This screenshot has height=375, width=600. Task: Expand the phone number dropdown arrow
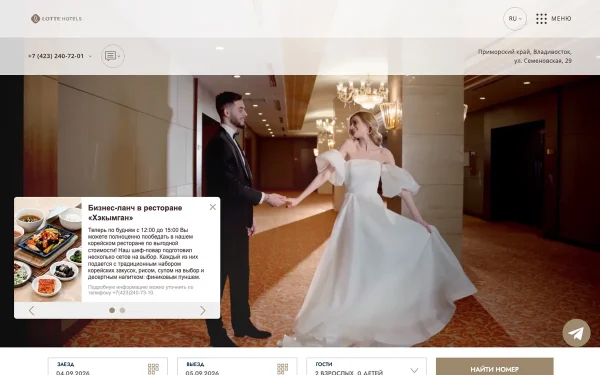point(90,56)
